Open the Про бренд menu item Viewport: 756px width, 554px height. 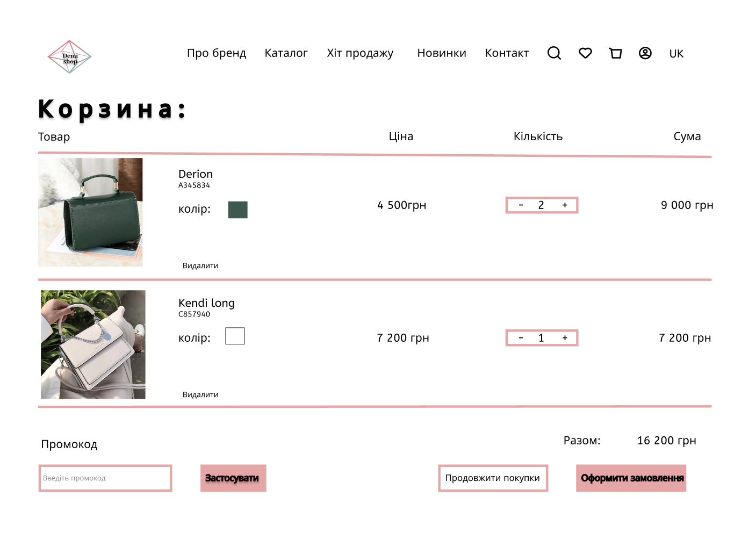[217, 53]
